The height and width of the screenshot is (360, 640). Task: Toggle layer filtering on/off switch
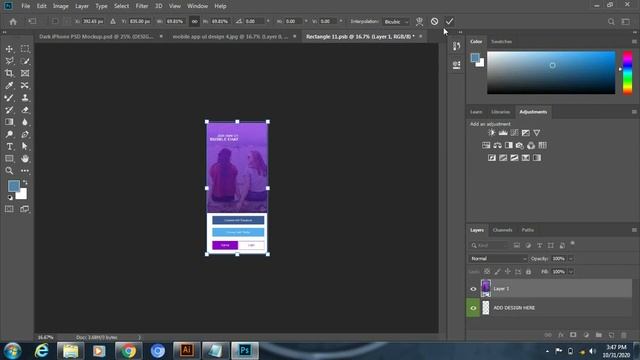pyautogui.click(x=573, y=244)
